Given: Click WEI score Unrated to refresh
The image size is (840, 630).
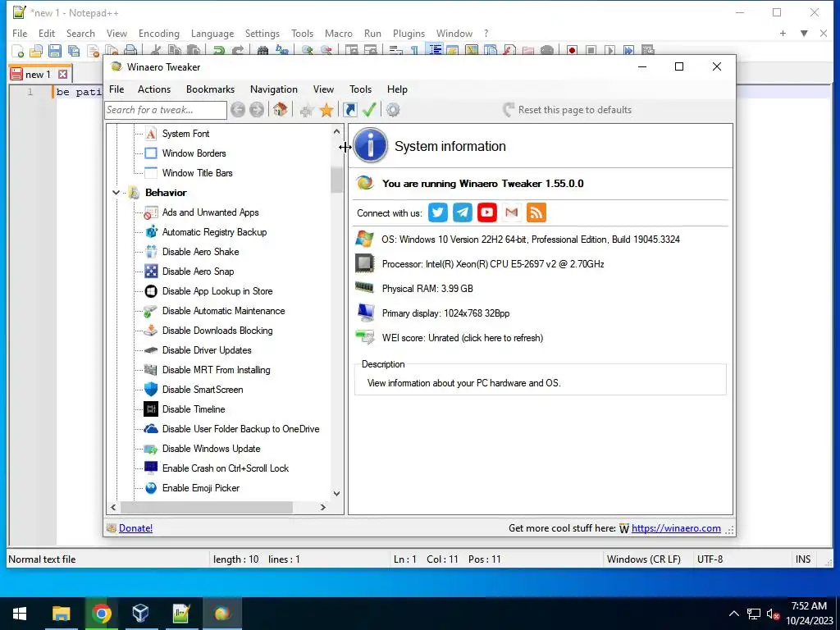Looking at the screenshot, I should click(x=463, y=338).
